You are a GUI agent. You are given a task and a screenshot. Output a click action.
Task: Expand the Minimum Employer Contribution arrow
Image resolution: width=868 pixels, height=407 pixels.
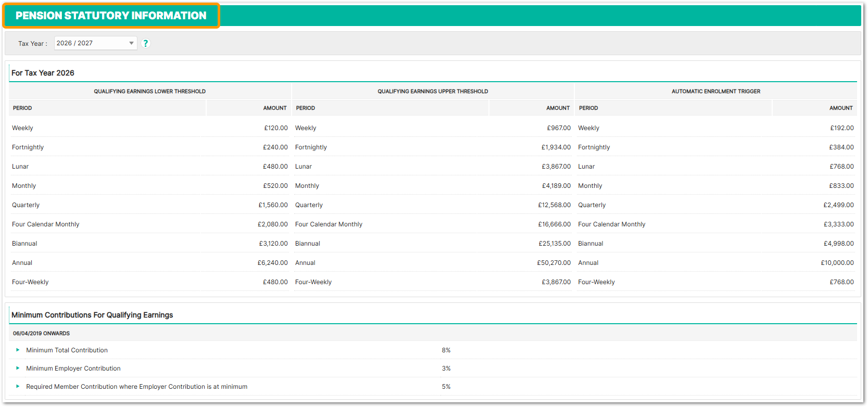(x=18, y=368)
